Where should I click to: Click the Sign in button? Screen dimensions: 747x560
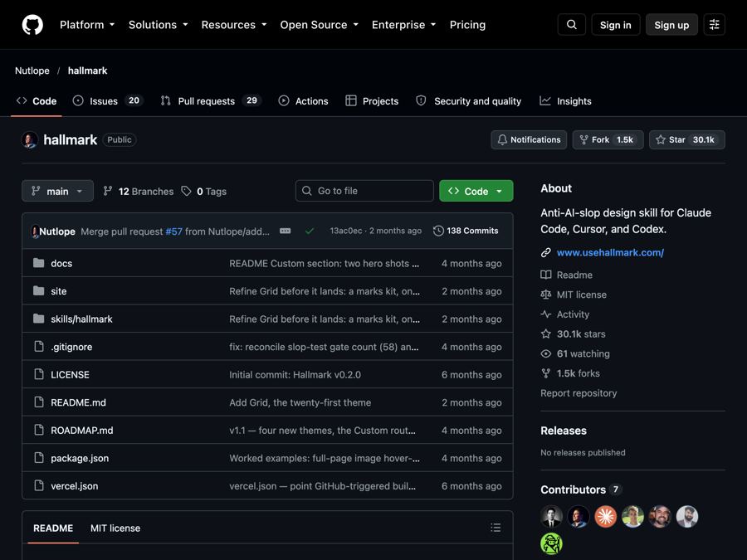(x=616, y=25)
